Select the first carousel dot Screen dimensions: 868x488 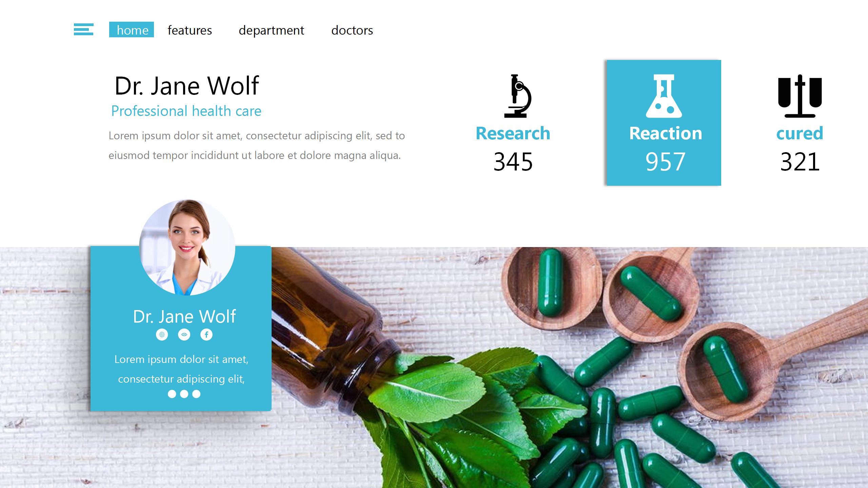[172, 394]
